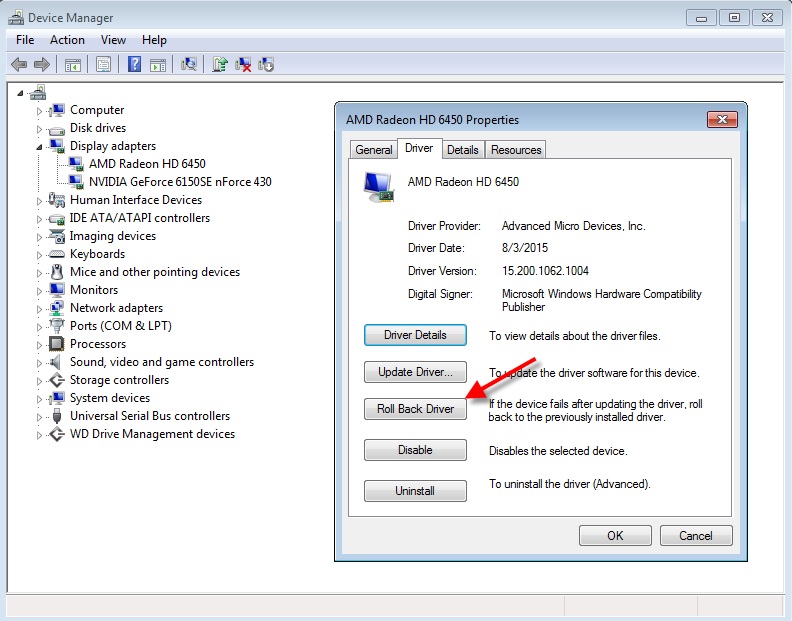
Task: Click the driver version 15.200.1062.1004 text
Action: tap(546, 271)
